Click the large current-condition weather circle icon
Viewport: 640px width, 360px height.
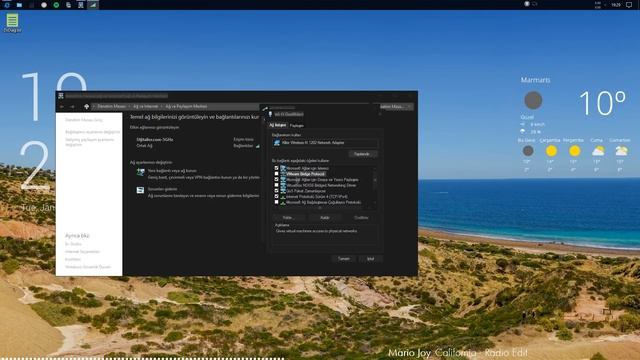coord(533,100)
